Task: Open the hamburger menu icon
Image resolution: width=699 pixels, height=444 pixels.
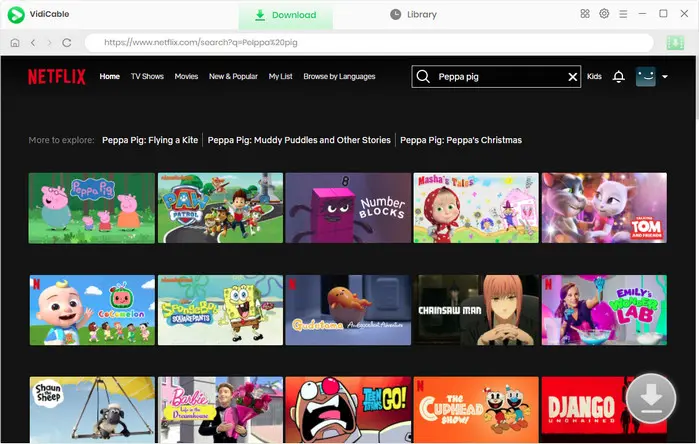Action: (x=623, y=14)
